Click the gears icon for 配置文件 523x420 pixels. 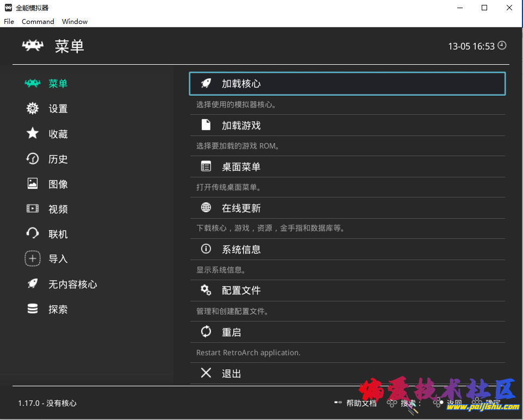click(206, 291)
